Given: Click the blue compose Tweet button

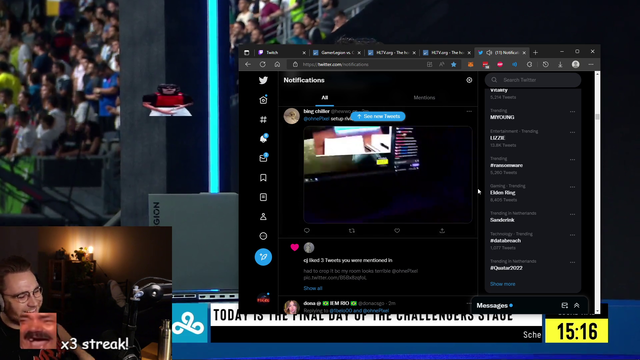Looking at the screenshot, I should coord(263,257).
